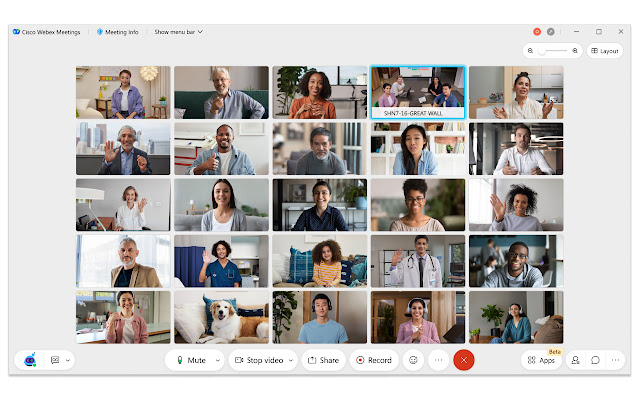Select the child in striped shirt tile
This screenshot has width=640, height=400.
pyautogui.click(x=320, y=261)
